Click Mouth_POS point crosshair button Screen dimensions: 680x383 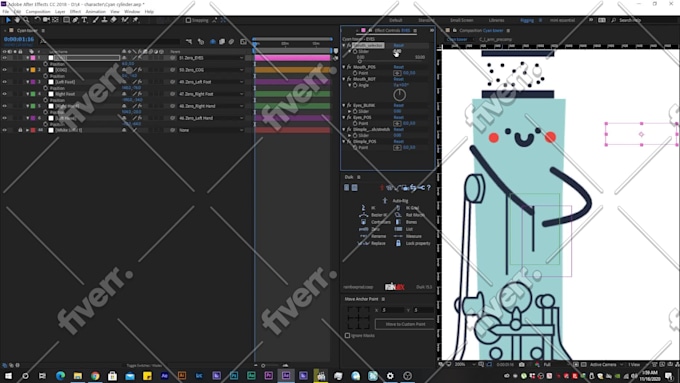click(x=397, y=73)
